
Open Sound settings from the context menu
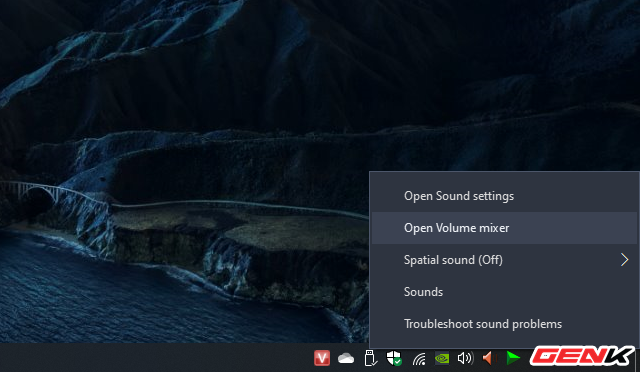(505, 196)
